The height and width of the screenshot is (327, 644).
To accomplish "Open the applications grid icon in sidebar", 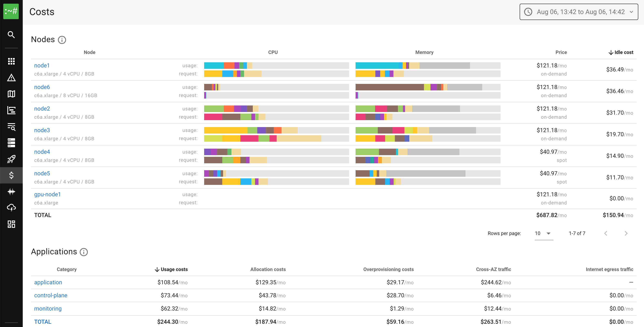I will (x=11, y=61).
